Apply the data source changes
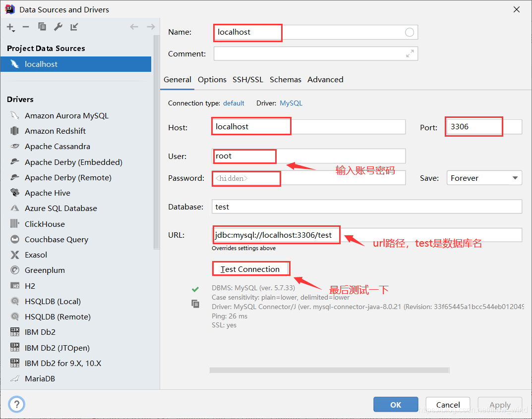This screenshot has height=419, width=532. (x=500, y=404)
